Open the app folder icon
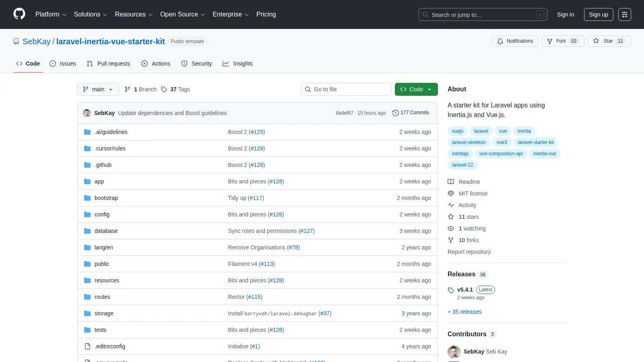Viewport: 644px width, 362px height. (87, 181)
